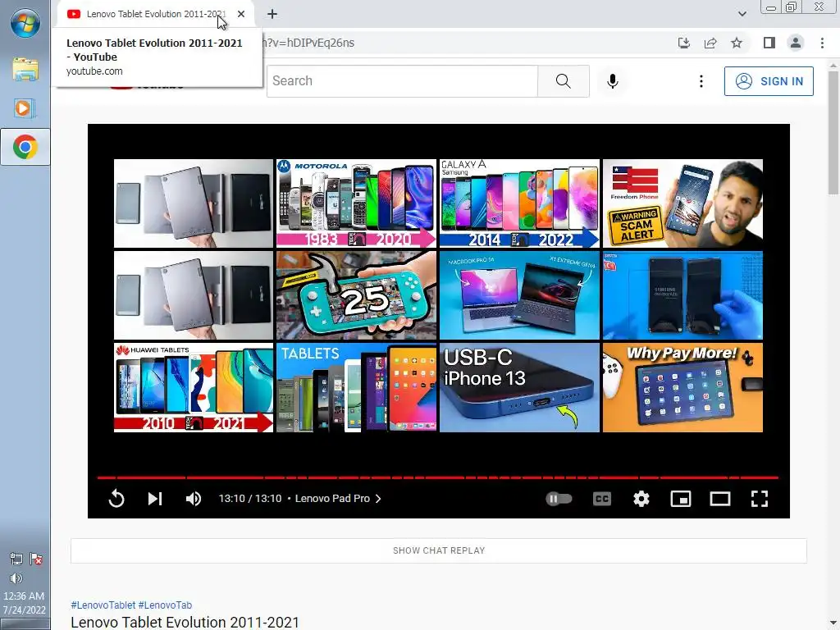Open the Galaxy A 2014-2022 suggested video
The image size is (840, 630).
click(x=519, y=203)
